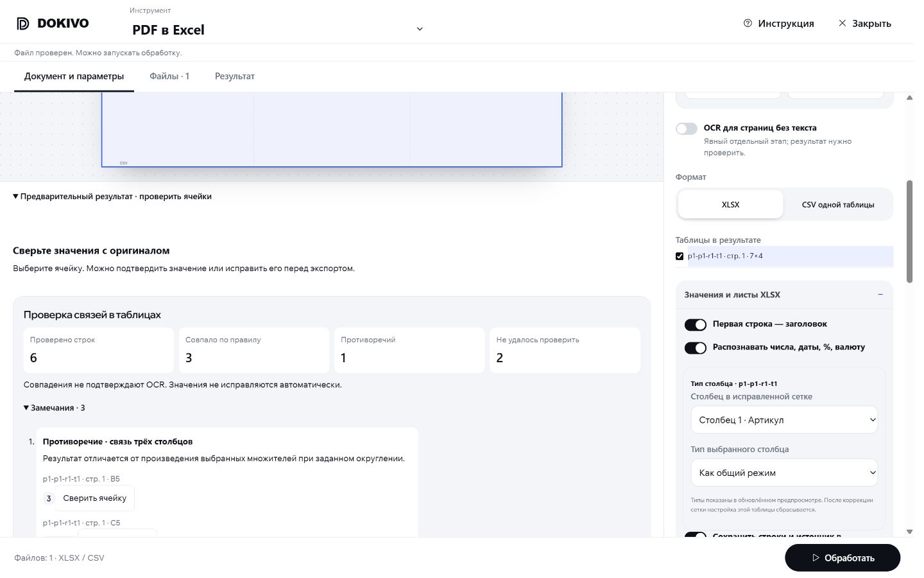Open the Инструкция help icon
Viewport: 924px width, 578px height.
tap(748, 23)
